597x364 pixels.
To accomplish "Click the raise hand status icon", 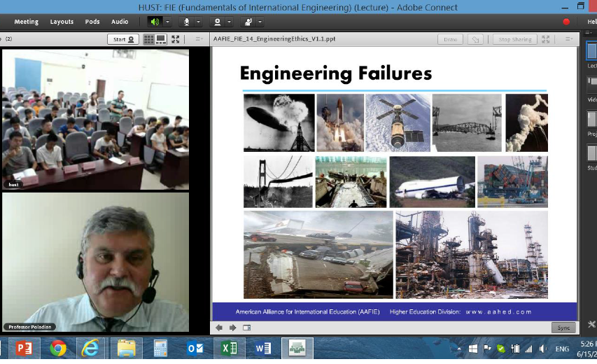I will point(250,22).
